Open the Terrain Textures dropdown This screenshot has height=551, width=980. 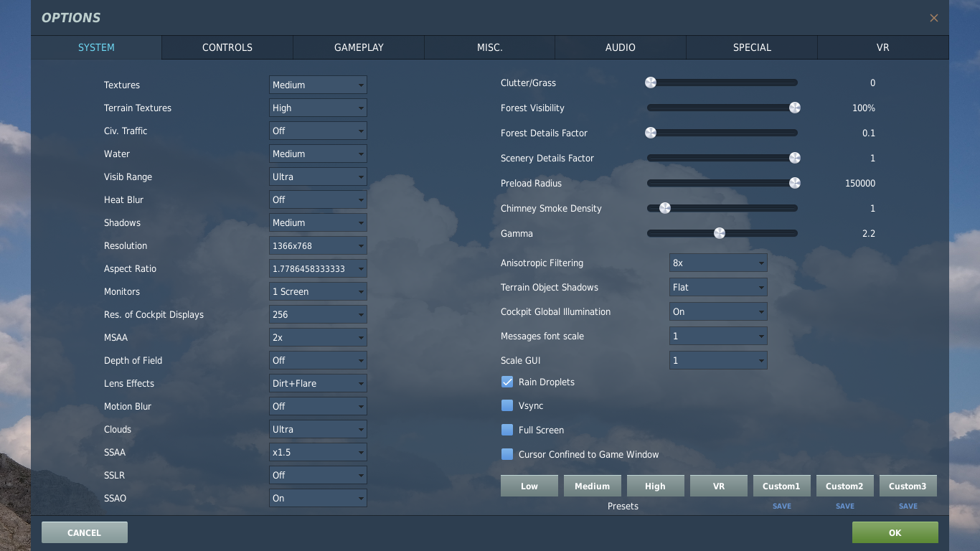[x=318, y=108]
